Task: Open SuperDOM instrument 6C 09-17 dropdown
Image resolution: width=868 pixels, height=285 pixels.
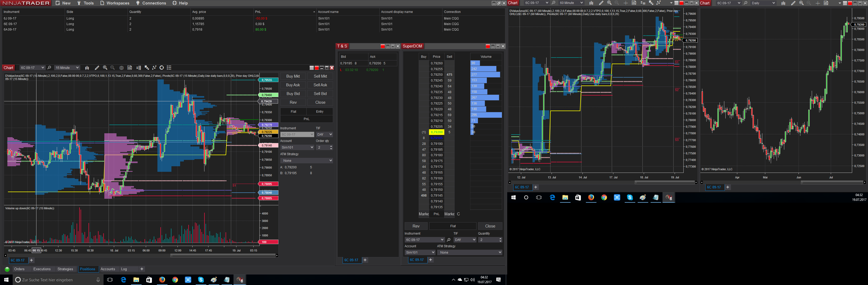Action: (x=424, y=240)
